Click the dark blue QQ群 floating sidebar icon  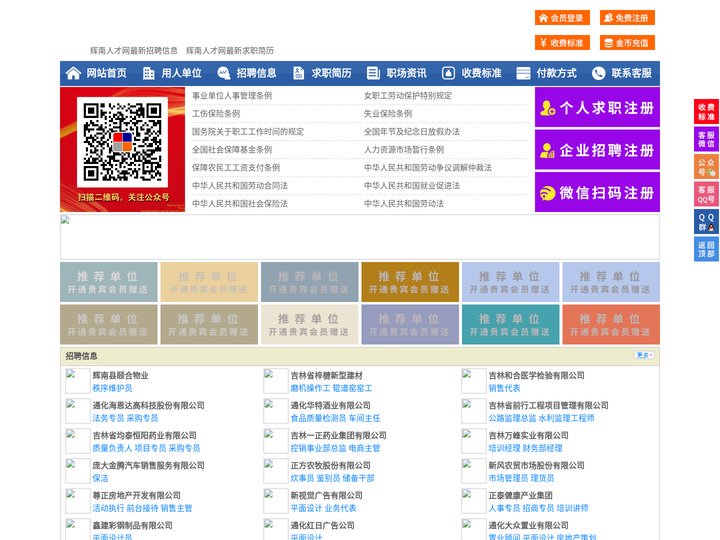click(x=706, y=222)
